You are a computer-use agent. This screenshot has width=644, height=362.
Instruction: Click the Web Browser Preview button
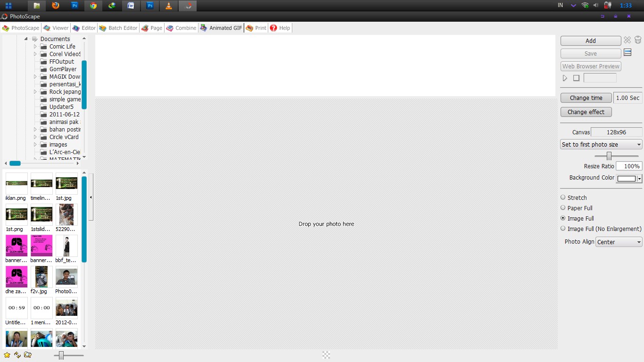pos(591,66)
